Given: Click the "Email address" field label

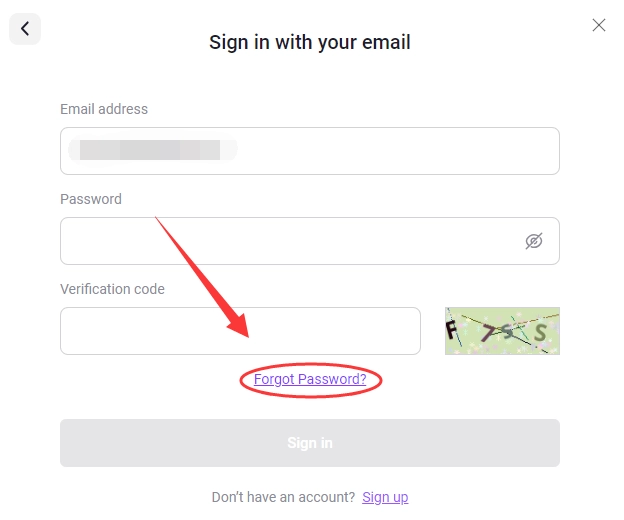Looking at the screenshot, I should pos(104,109).
